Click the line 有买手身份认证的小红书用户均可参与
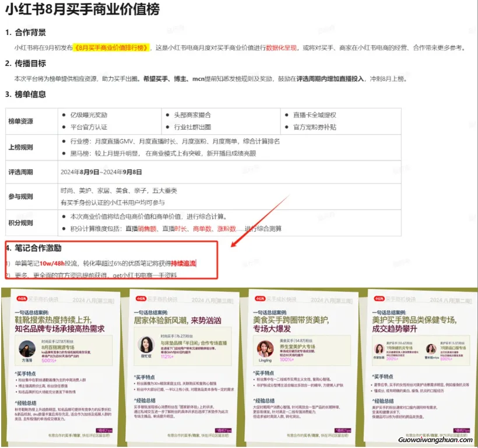This screenshot has height=448, width=478. (113, 202)
